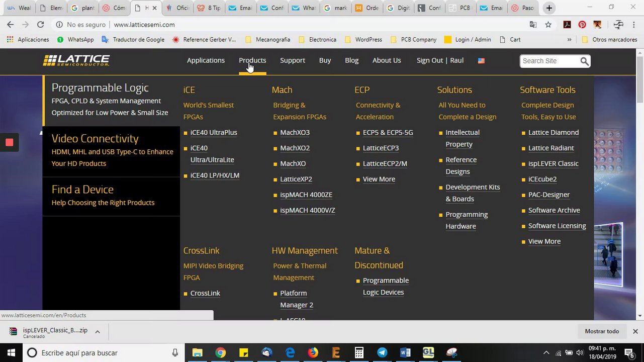Reload the Lattice Semiconductor page
Screen dimensions: 644x362
[41, 24]
